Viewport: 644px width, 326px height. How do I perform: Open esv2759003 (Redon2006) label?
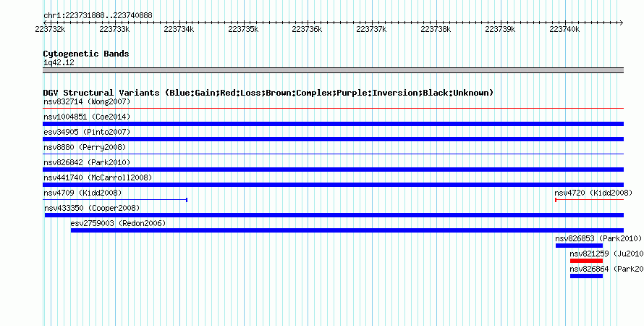click(118, 223)
